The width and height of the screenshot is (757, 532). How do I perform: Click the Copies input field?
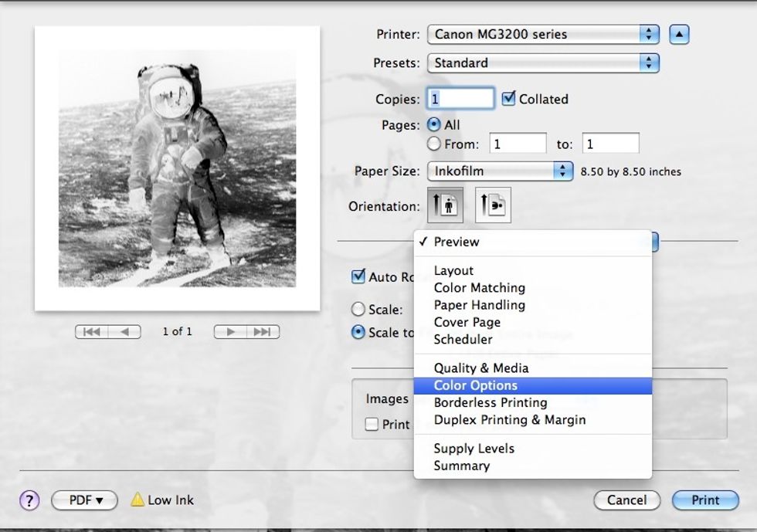pyautogui.click(x=461, y=99)
